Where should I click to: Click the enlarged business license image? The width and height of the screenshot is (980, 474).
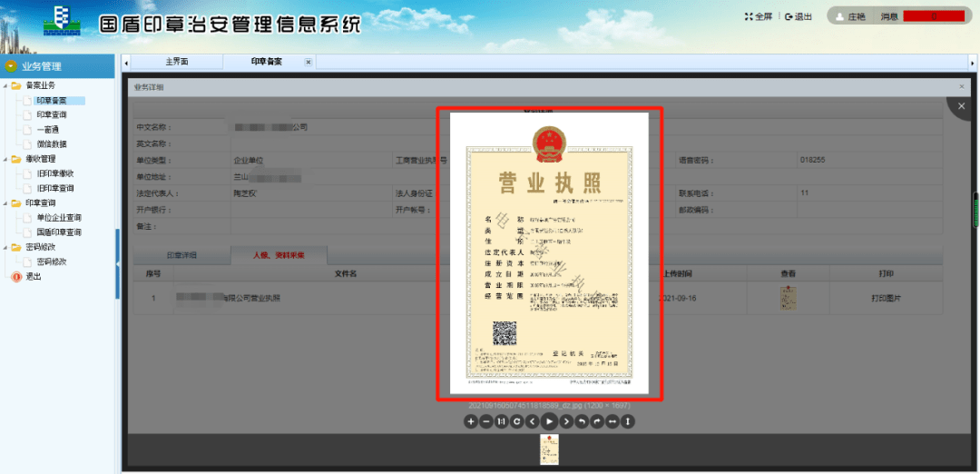point(549,253)
